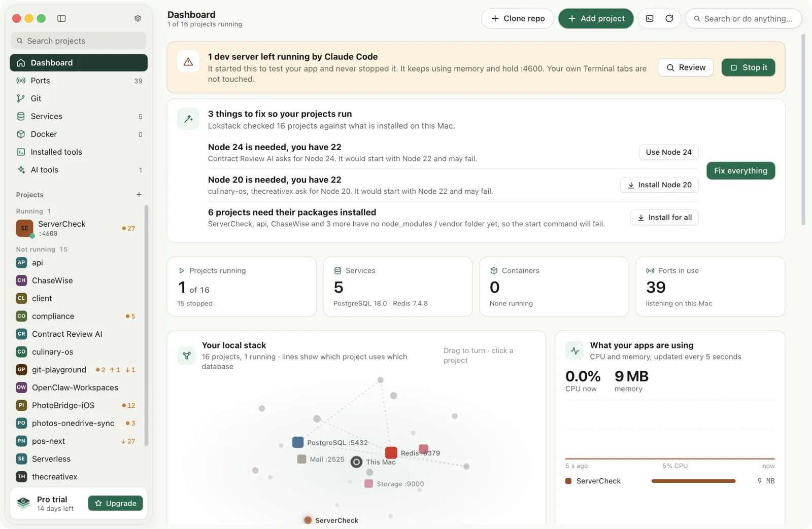The image size is (812, 529).
Task: Click the warning triangle icon in dev server alert
Action: pyautogui.click(x=188, y=62)
